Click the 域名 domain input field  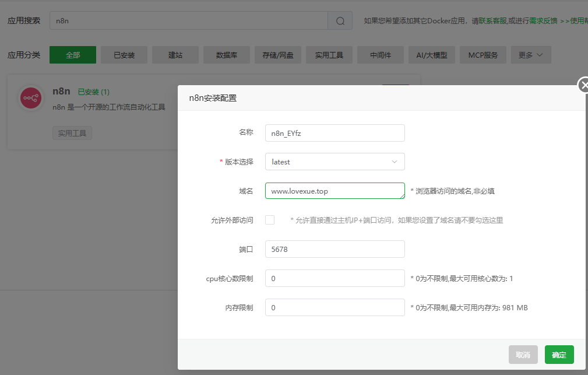pos(335,191)
